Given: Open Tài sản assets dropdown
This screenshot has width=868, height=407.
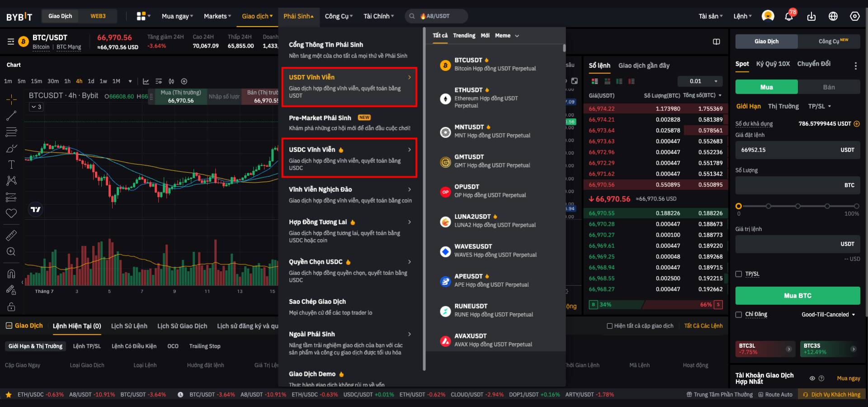Looking at the screenshot, I should coord(711,16).
